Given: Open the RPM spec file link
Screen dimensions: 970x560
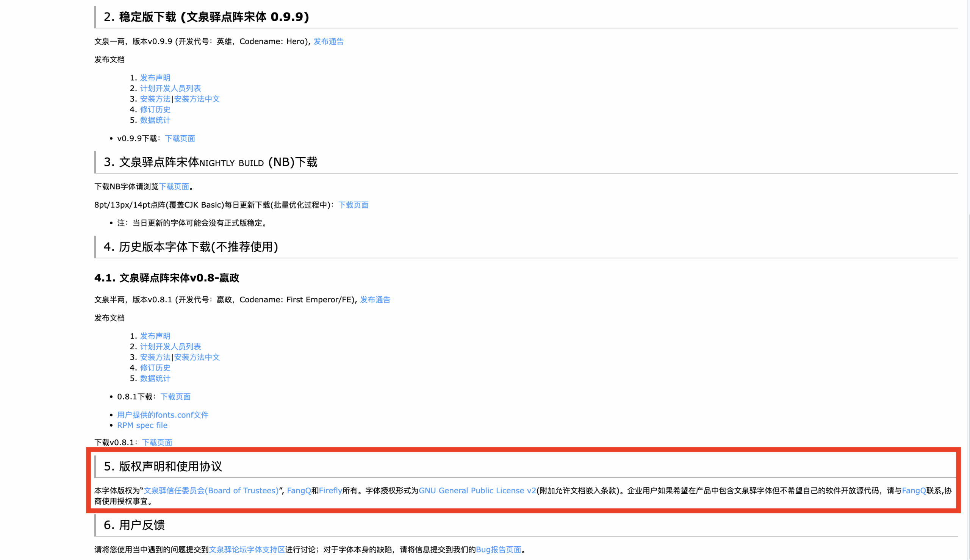Looking at the screenshot, I should point(142,425).
